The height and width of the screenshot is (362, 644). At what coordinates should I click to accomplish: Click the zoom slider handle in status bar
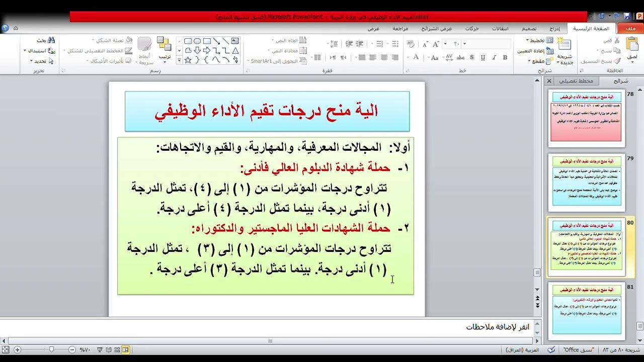point(51,349)
